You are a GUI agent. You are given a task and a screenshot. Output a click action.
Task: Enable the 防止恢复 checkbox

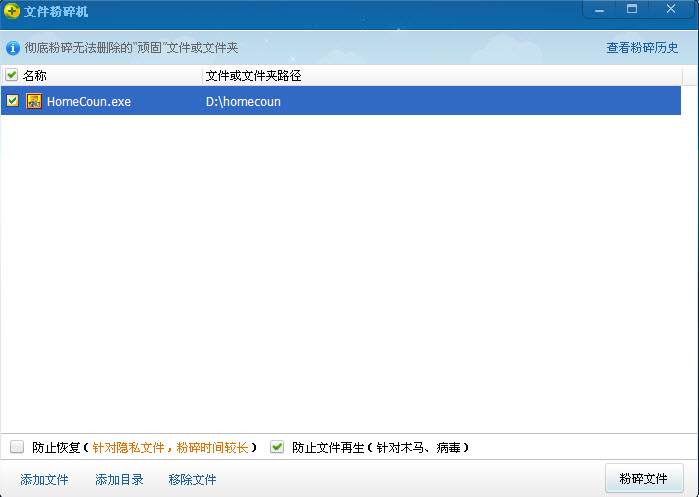[17, 447]
